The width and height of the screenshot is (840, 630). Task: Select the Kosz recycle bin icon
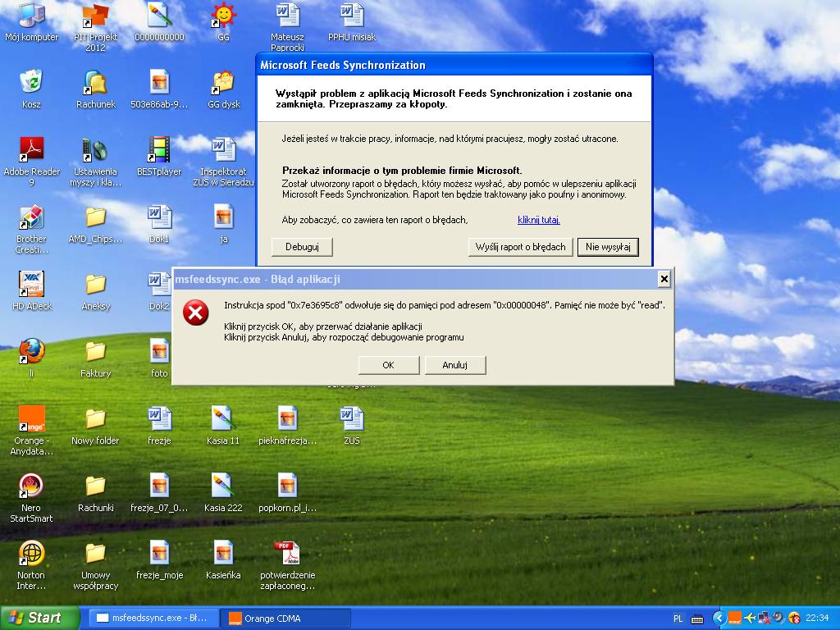pyautogui.click(x=32, y=89)
